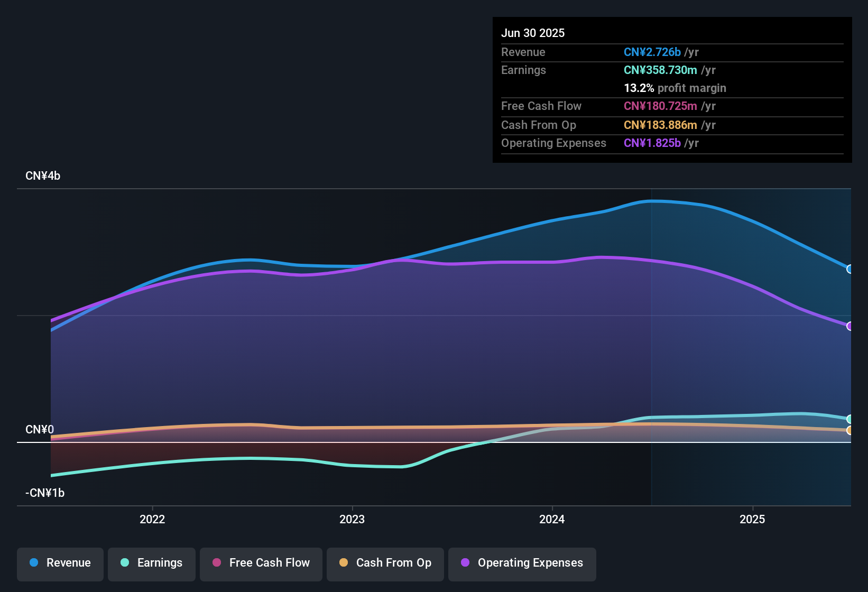Click the CN¥183.886m cash from op value
Screen dimensions: 868x592
[x=660, y=125]
